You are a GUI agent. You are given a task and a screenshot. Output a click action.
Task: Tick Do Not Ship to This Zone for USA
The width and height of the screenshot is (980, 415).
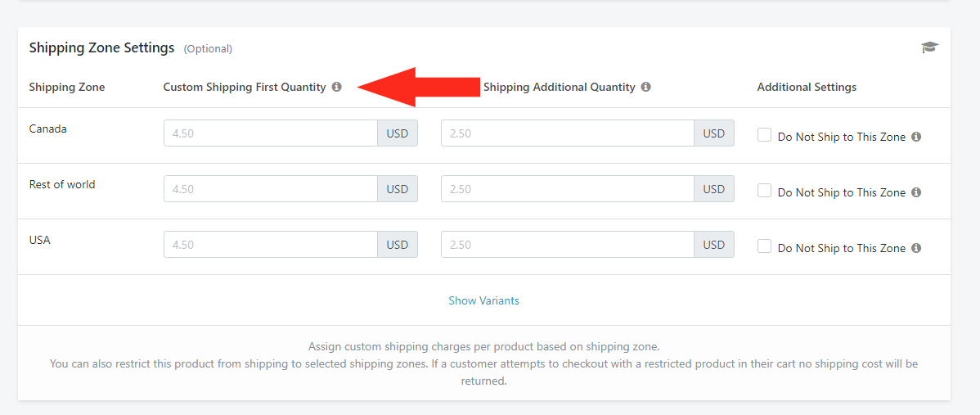pyautogui.click(x=764, y=246)
